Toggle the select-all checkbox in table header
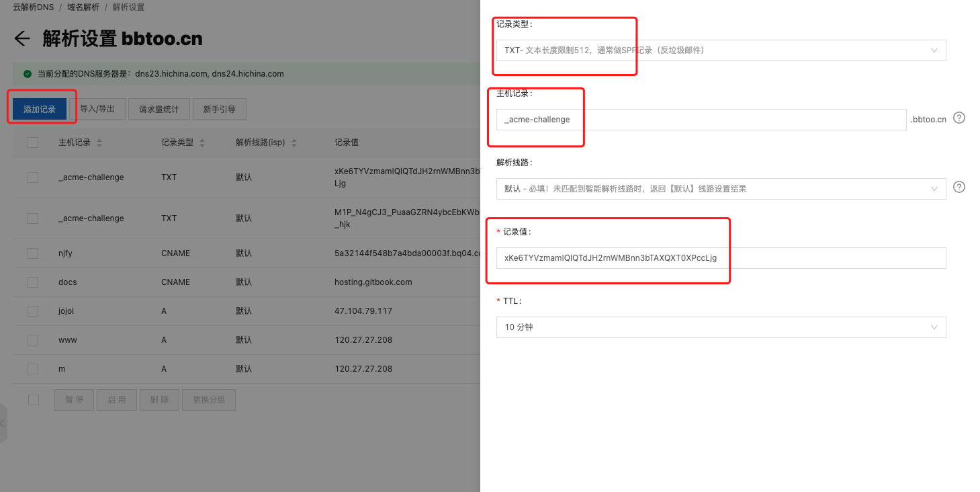Screen dimensions: 980x492 coord(33,142)
